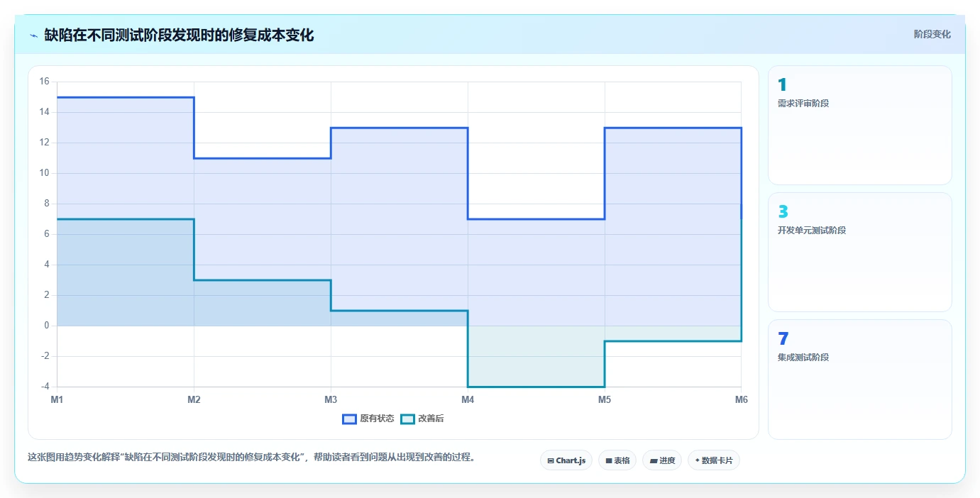Open the 需求评审阶段 card
Viewport: 980px width, 498px height.
click(860, 126)
